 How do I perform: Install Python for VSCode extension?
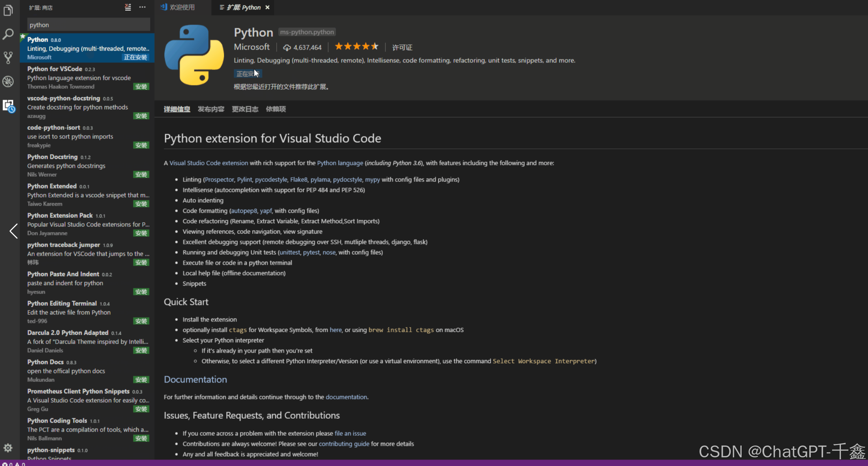click(x=141, y=87)
